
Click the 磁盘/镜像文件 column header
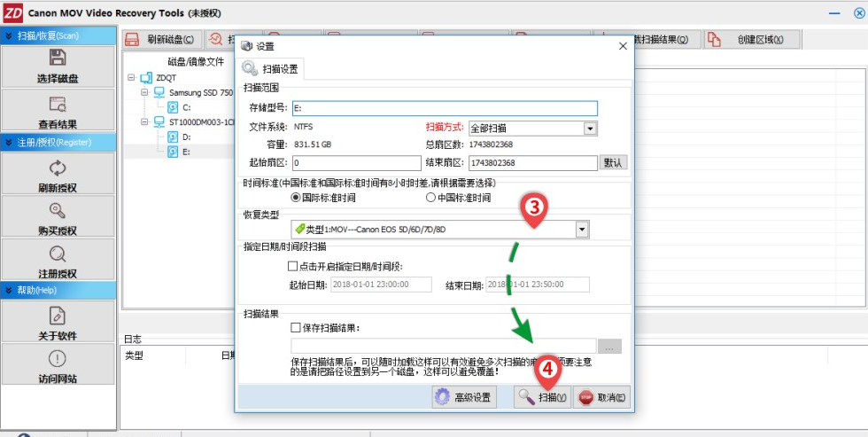click(196, 61)
